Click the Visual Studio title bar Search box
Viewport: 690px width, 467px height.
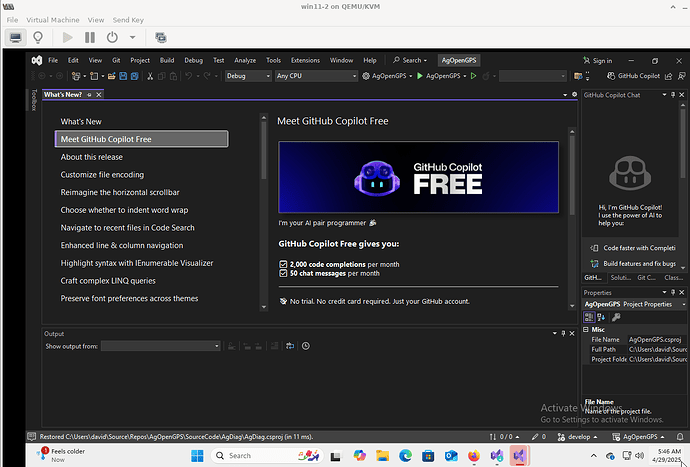pos(410,60)
